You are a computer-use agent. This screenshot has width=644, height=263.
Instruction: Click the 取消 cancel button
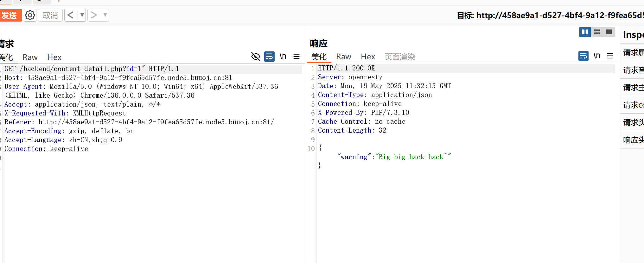tap(50, 15)
